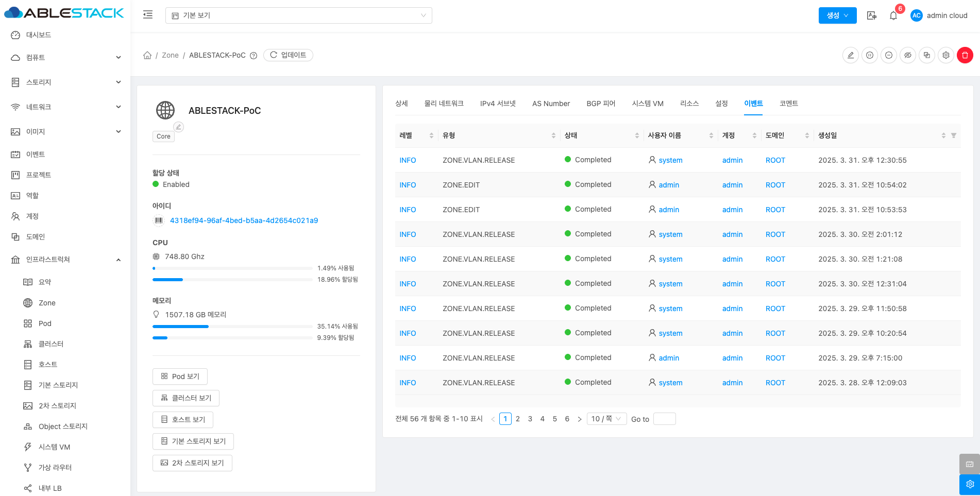This screenshot has height=496, width=980.
Task: Click the 업데이트 refresh button
Action: tap(288, 55)
